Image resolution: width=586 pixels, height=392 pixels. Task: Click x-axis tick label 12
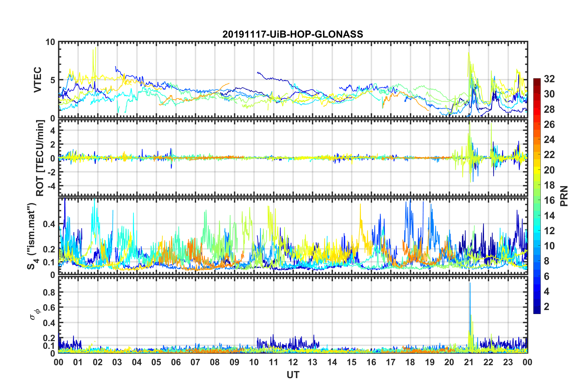coord(293,362)
